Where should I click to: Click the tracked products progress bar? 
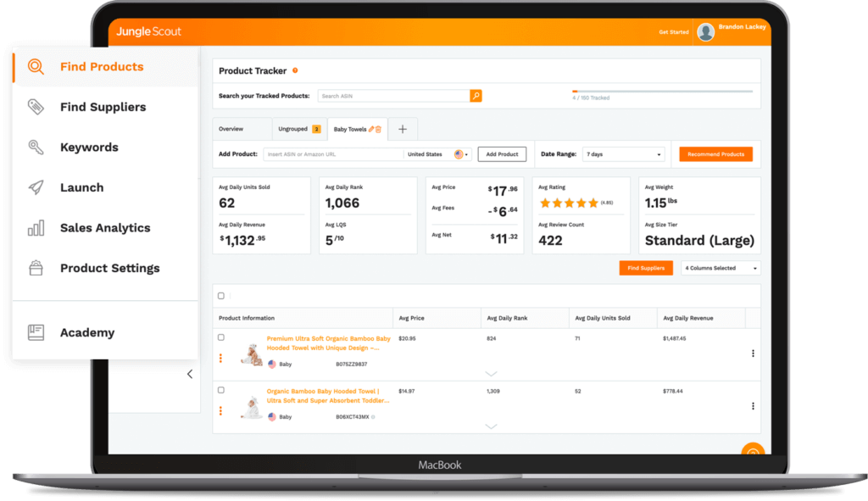click(663, 92)
